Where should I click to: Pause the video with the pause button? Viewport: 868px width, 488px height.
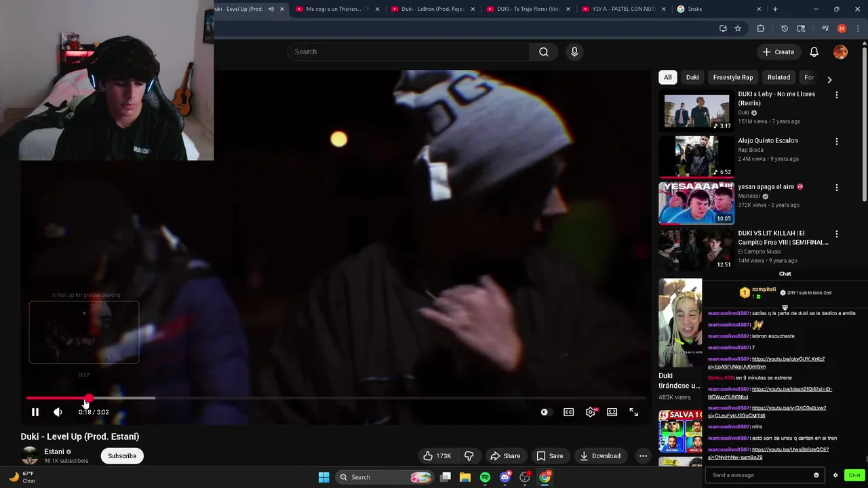35,412
